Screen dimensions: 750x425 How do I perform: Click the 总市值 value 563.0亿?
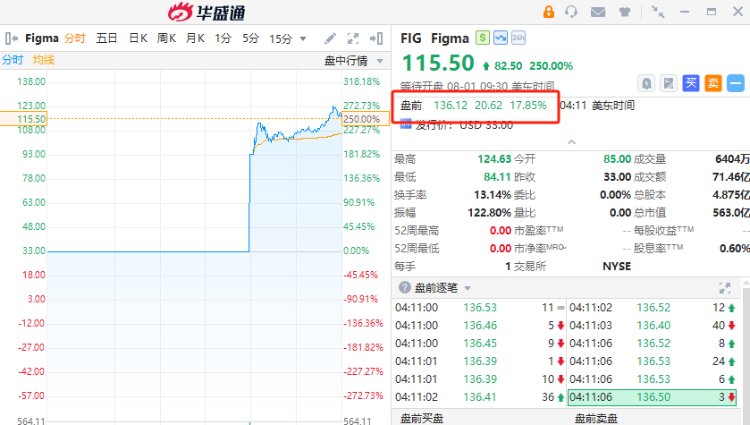(731, 212)
